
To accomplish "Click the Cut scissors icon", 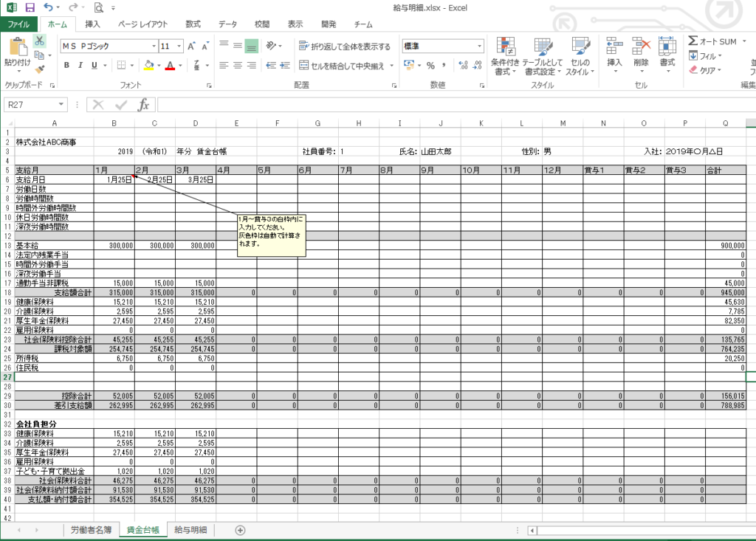I will 40,41.
